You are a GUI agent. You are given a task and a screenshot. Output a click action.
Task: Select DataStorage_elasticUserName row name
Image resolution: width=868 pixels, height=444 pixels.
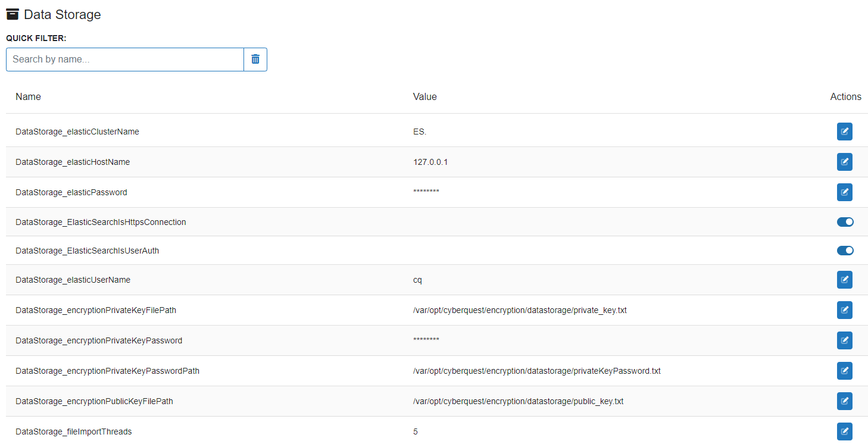[x=73, y=280]
